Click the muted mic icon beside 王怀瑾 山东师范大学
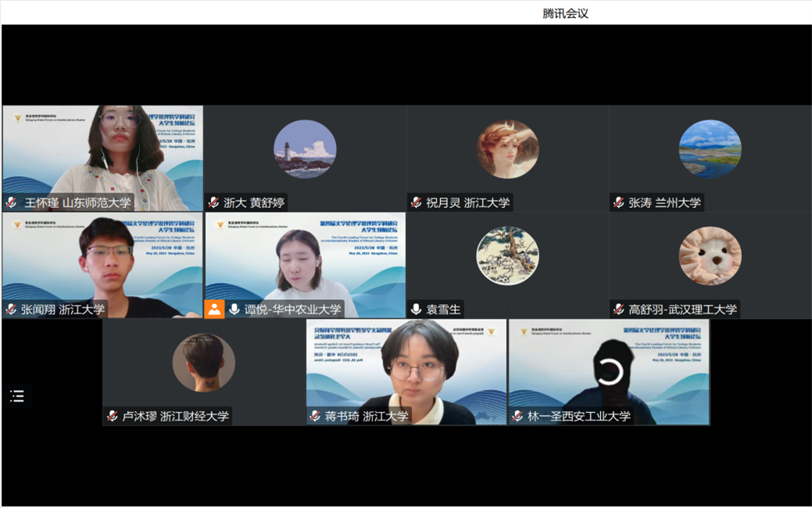Viewport: 812px width, 508px height. pyautogui.click(x=12, y=203)
